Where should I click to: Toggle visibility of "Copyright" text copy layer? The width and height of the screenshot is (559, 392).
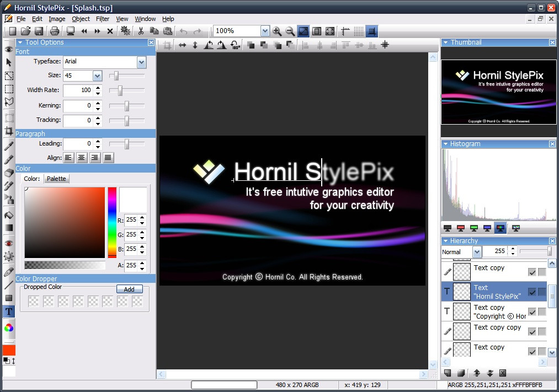[x=533, y=312]
